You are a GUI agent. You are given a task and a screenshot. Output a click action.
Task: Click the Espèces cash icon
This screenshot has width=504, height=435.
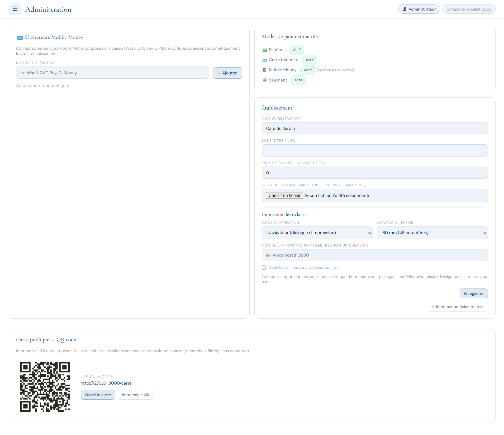pyautogui.click(x=265, y=50)
